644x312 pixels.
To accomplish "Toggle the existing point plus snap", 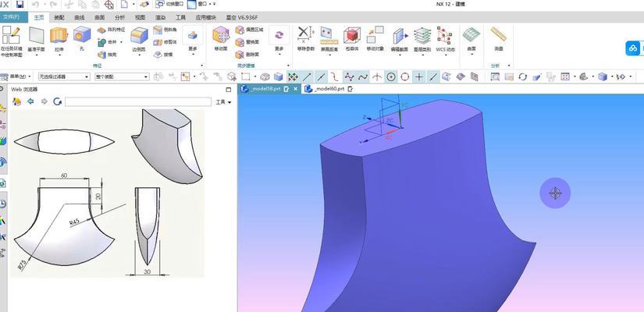I will pyautogui.click(x=419, y=76).
